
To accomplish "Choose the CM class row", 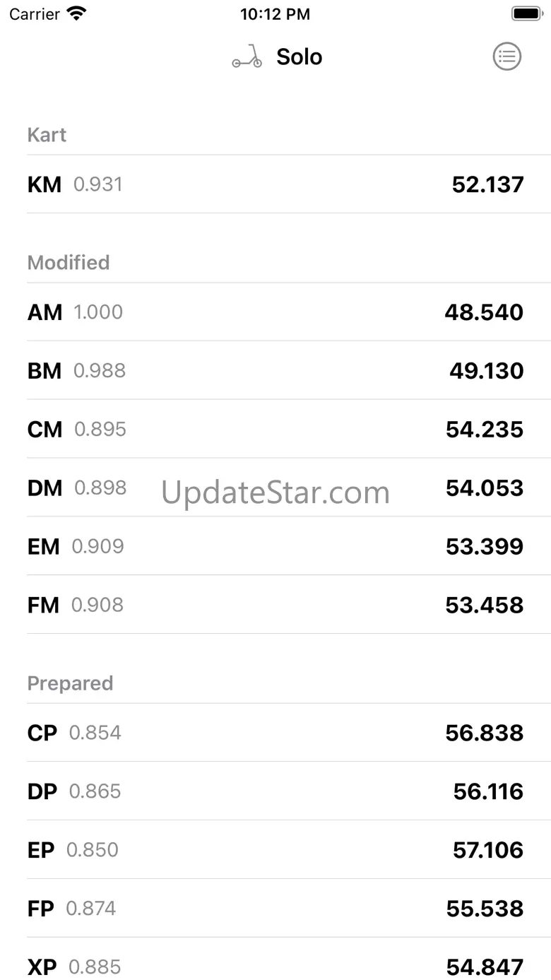I will pyautogui.click(x=275, y=430).
